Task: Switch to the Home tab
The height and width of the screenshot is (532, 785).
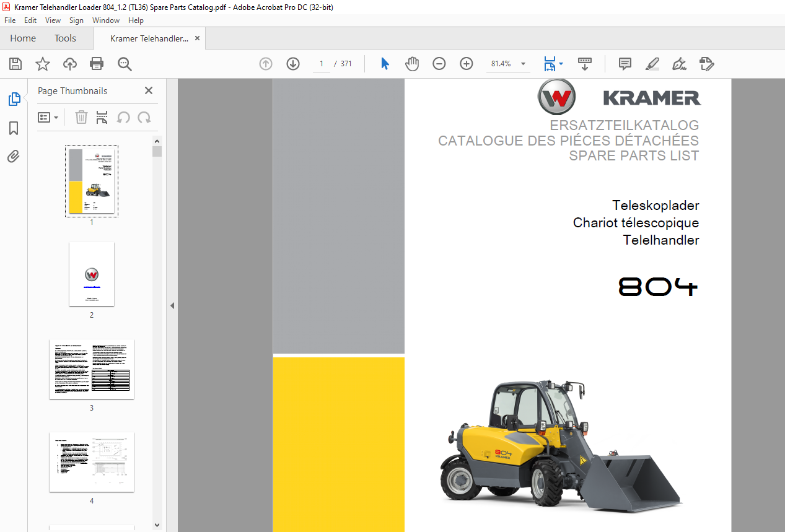Action: pyautogui.click(x=23, y=38)
